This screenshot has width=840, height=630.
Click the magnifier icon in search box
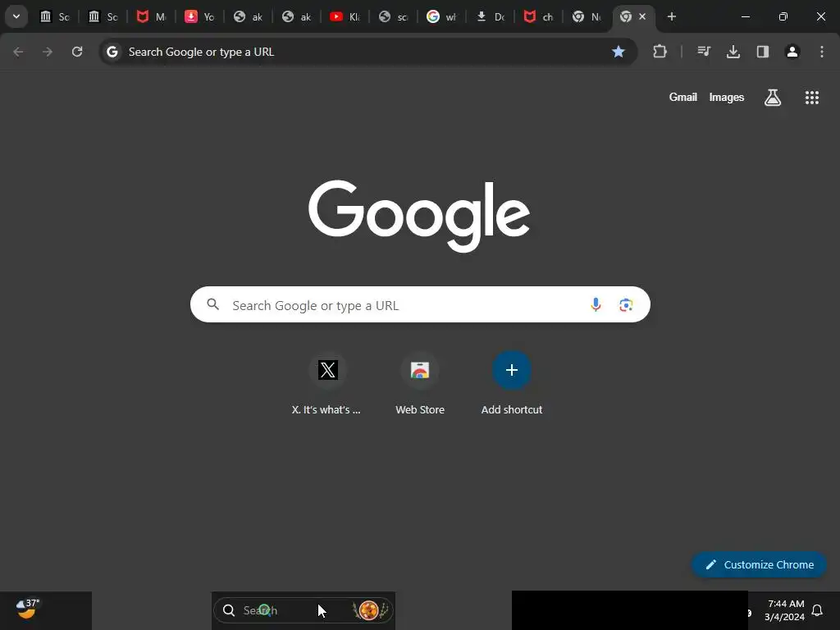tap(213, 304)
